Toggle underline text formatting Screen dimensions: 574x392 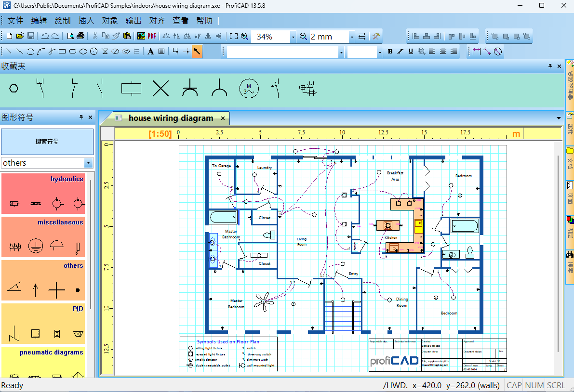point(411,52)
